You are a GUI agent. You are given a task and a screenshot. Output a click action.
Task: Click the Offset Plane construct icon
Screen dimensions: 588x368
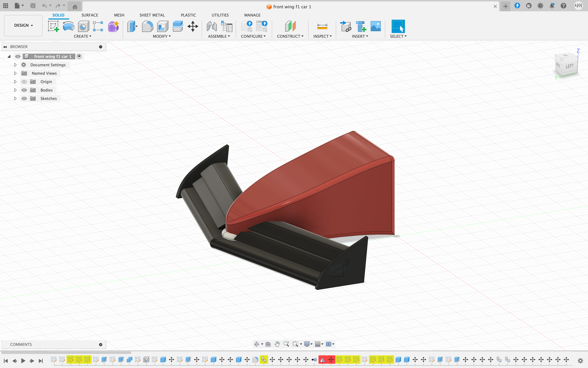(290, 26)
